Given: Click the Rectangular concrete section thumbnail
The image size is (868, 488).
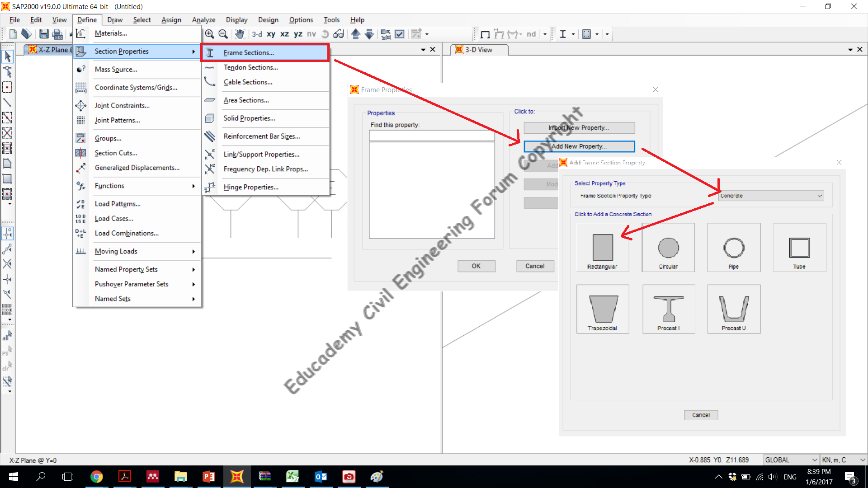Looking at the screenshot, I should [x=603, y=248].
